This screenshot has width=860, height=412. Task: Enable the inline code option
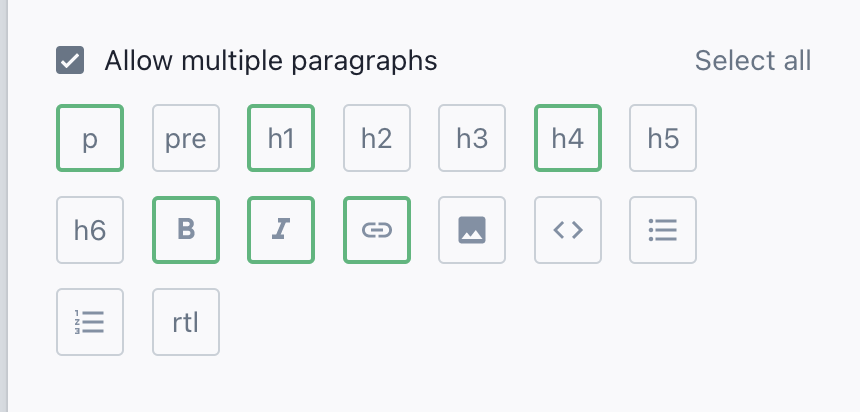567,230
